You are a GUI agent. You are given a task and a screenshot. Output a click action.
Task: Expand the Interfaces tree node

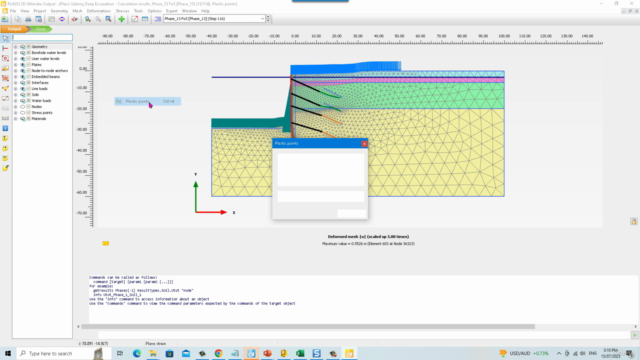[16, 82]
